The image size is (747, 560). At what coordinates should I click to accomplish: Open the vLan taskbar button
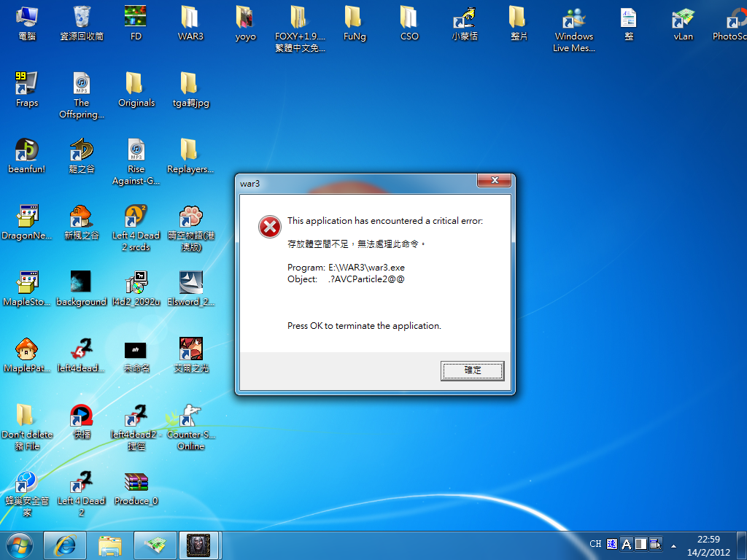coord(155,545)
